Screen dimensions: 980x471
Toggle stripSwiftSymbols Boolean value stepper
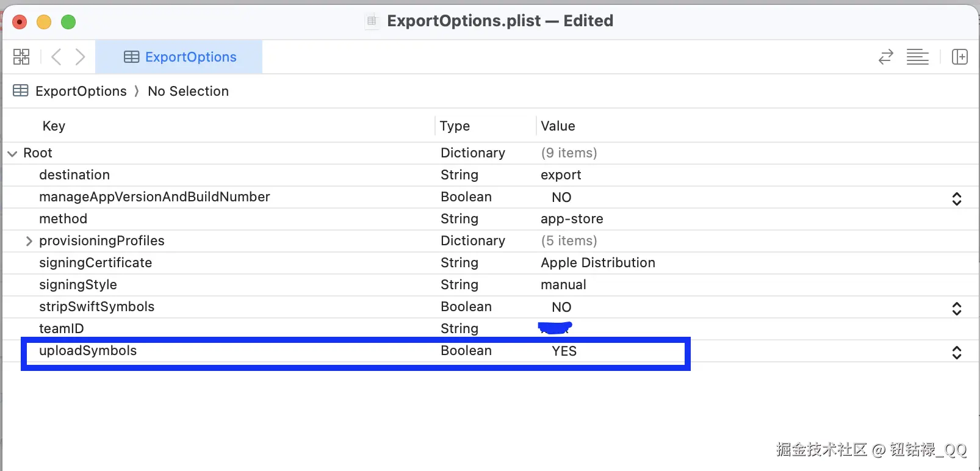click(x=956, y=307)
